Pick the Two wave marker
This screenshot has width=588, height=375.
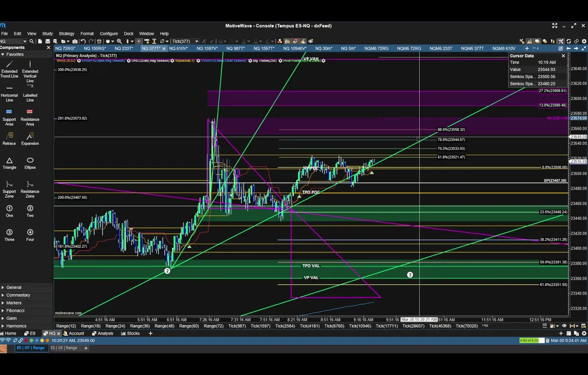(x=30, y=211)
